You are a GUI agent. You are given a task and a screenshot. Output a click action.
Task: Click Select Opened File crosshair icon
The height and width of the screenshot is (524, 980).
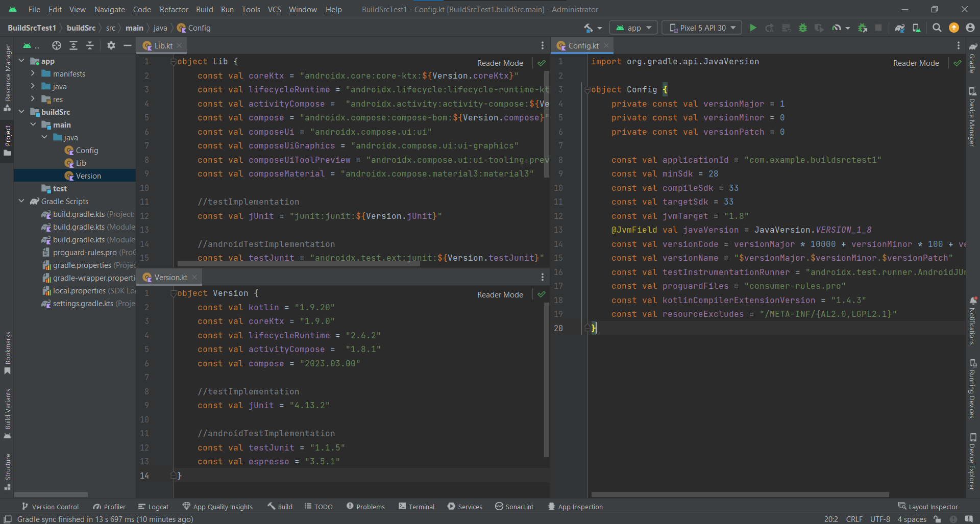pos(57,45)
